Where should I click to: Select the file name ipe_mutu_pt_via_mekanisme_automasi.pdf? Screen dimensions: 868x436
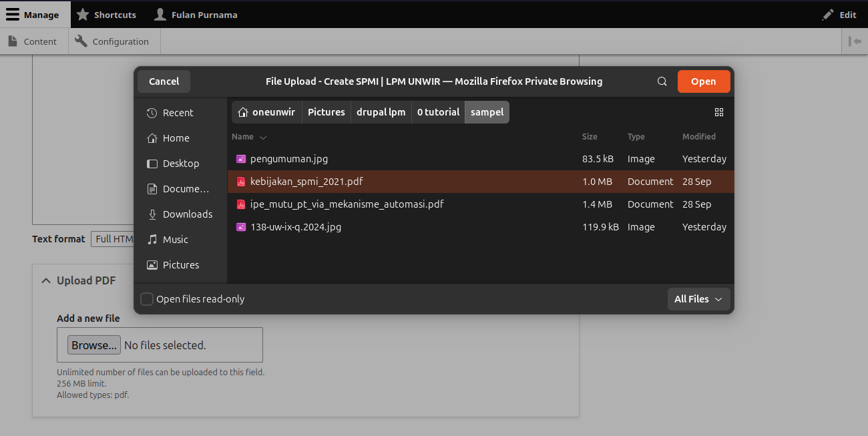click(347, 204)
